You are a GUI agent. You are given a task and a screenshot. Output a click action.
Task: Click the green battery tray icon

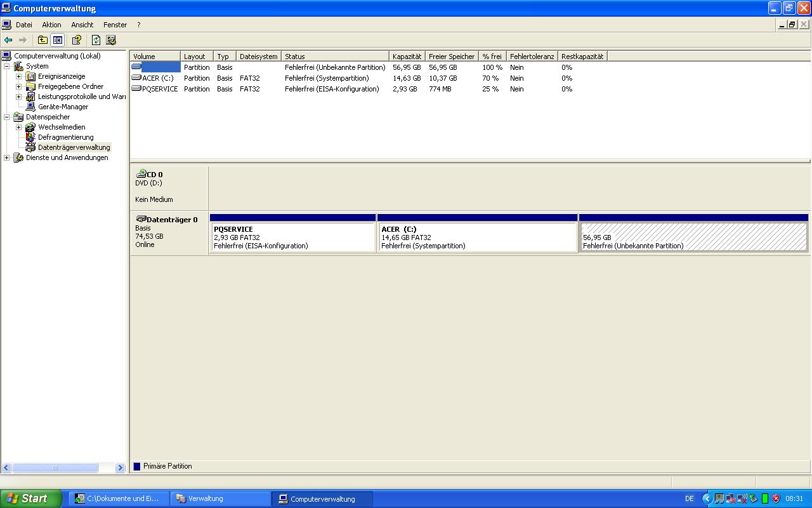point(765,498)
